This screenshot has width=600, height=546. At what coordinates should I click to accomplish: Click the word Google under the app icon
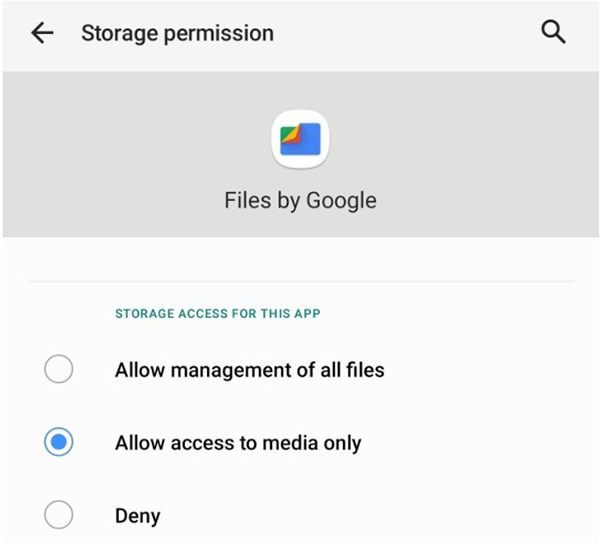coord(342,201)
